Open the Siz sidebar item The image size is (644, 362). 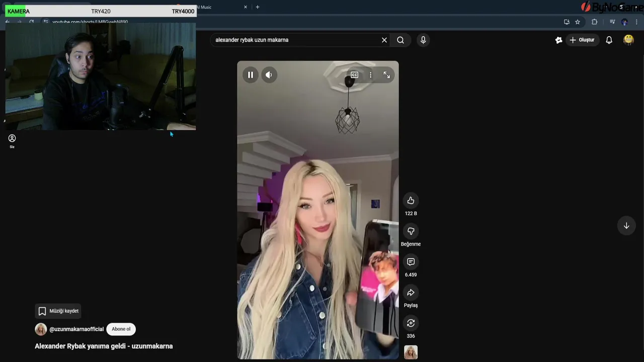(x=12, y=141)
